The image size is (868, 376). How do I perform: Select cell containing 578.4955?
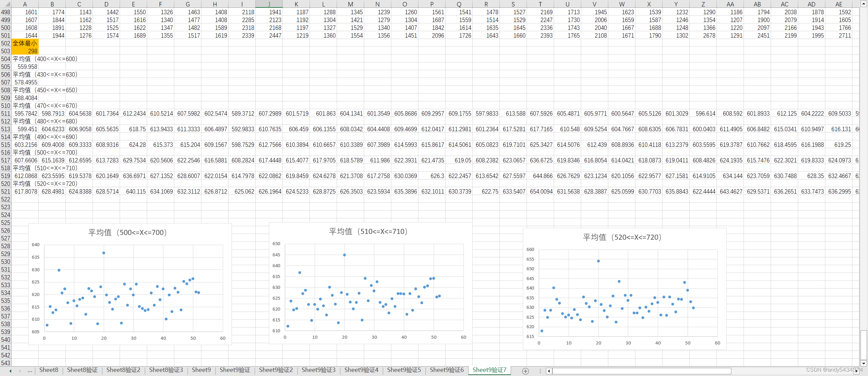click(25, 82)
